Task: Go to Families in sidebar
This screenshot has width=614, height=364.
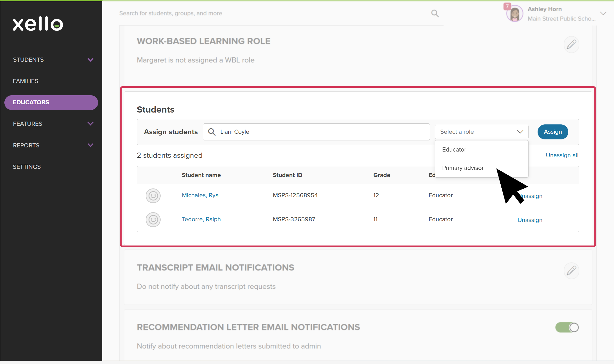Action: click(26, 81)
